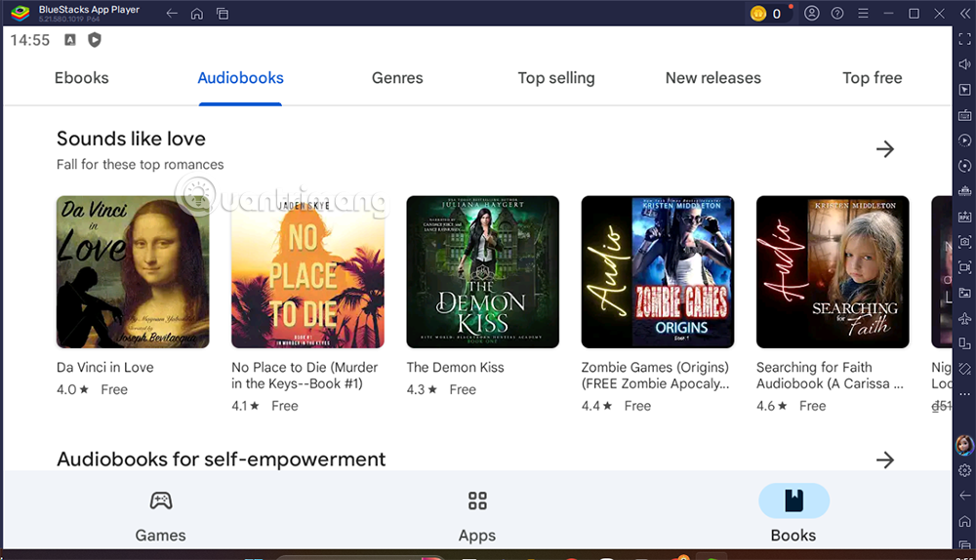
Task: Open No Place to Die cover
Action: (307, 272)
